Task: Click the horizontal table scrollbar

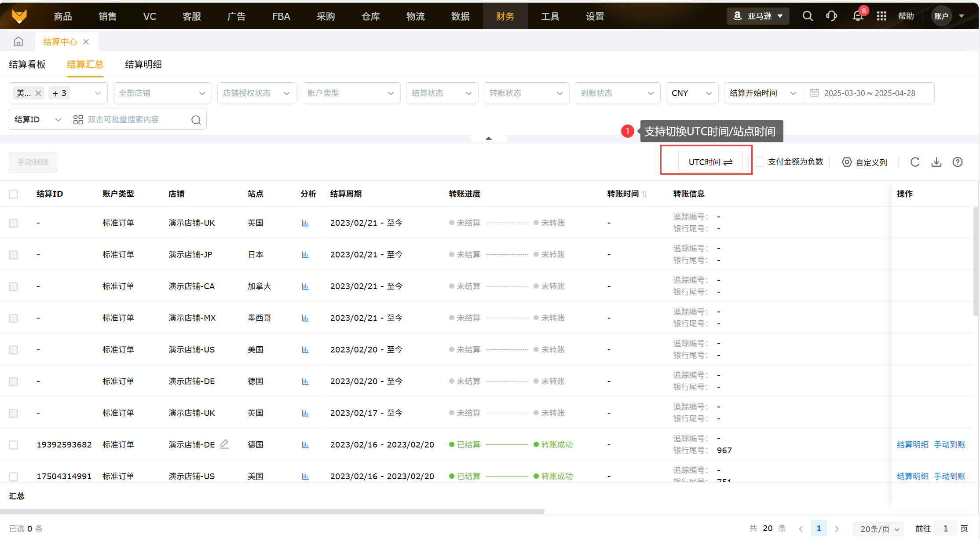Action: click(272, 511)
